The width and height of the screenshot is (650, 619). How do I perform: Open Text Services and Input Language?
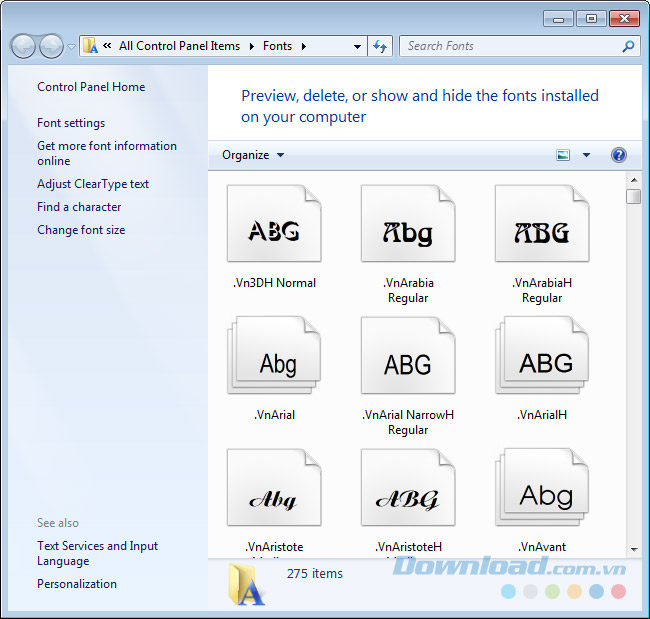tap(97, 553)
